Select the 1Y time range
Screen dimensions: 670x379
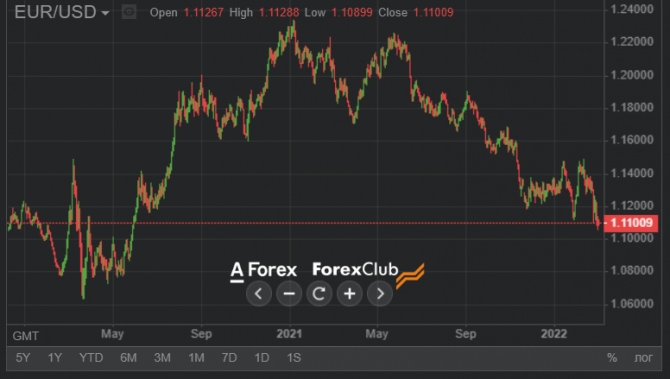55,358
